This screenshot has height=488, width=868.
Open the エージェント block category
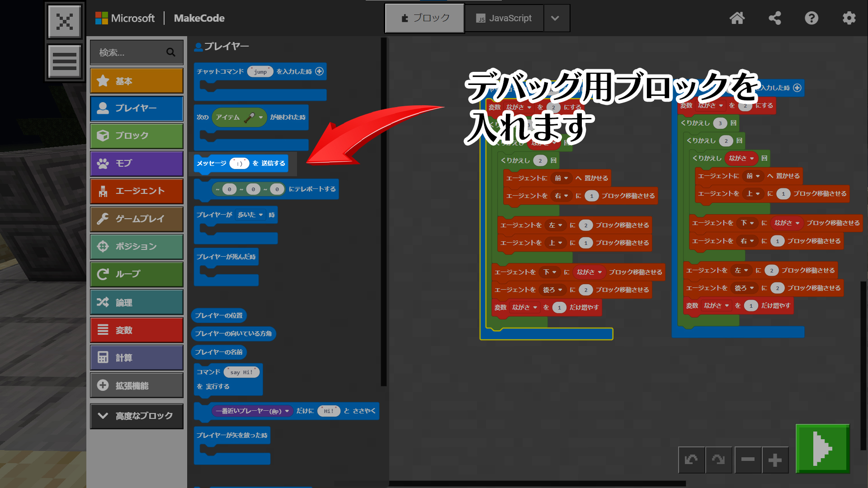pyautogui.click(x=137, y=191)
